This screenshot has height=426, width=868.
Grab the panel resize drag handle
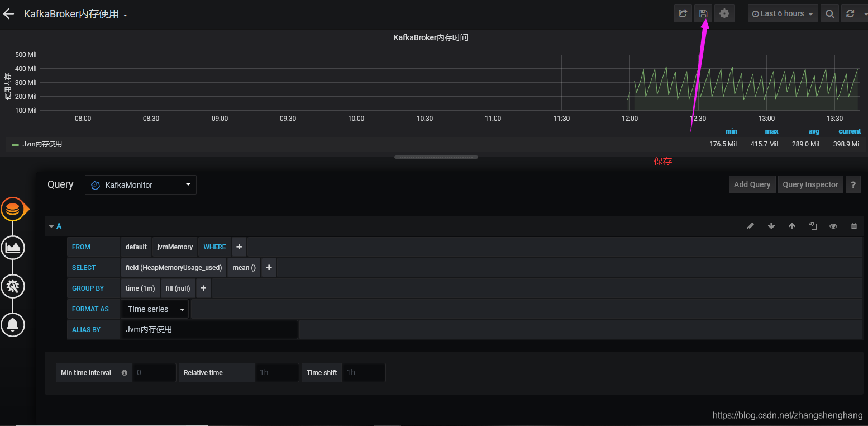point(436,157)
